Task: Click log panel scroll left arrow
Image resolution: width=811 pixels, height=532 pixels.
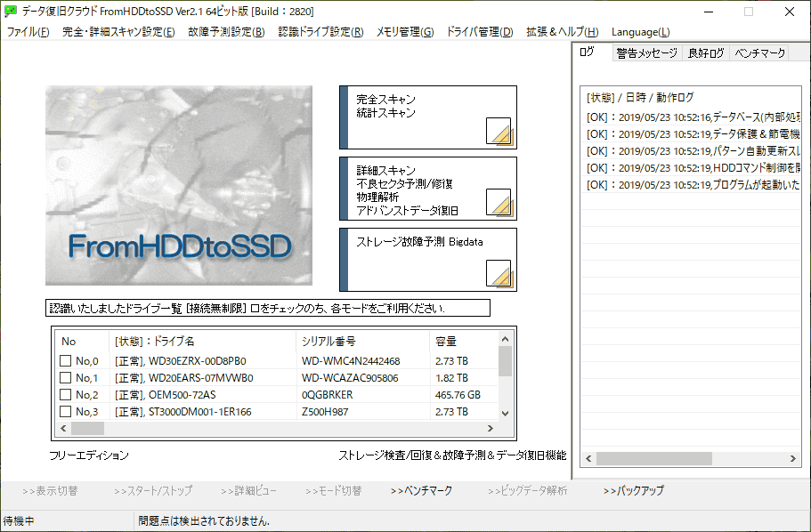Action: coord(588,458)
